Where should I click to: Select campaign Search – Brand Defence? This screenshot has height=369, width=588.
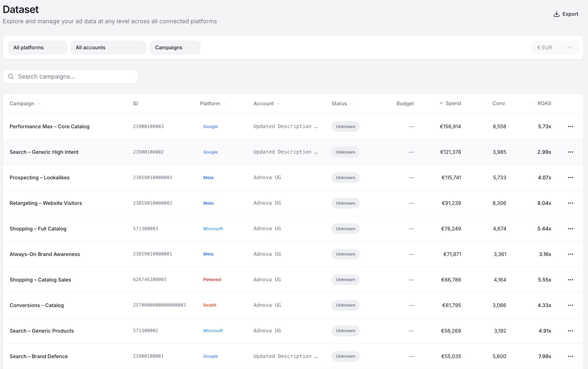coord(39,356)
